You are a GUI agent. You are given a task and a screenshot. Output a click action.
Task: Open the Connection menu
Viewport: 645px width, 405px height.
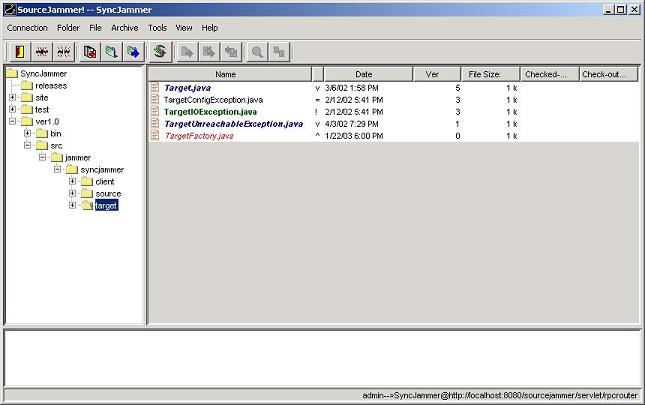27,28
